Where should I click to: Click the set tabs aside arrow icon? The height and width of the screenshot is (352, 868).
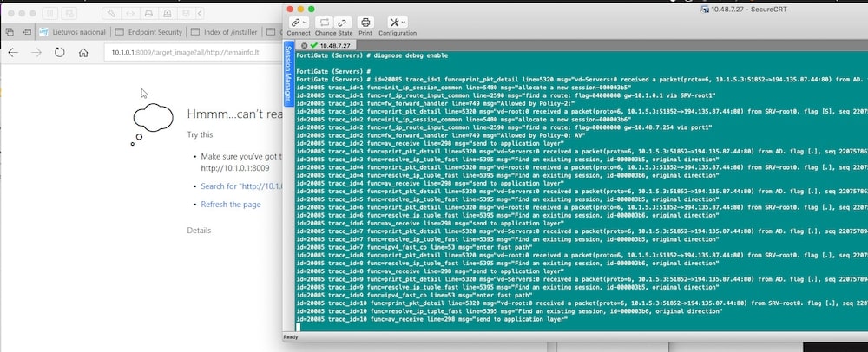27,32
